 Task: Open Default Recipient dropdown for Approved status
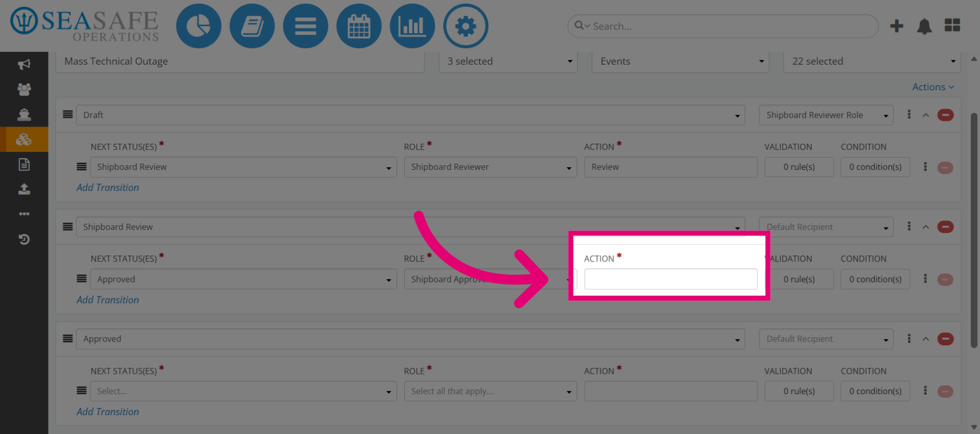tap(826, 339)
